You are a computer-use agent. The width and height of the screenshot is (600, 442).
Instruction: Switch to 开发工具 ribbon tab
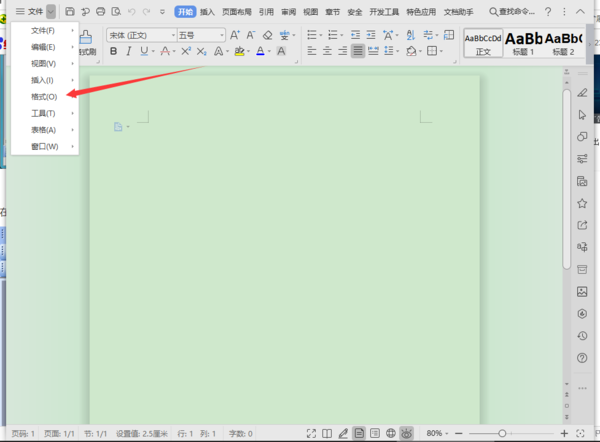pos(384,12)
